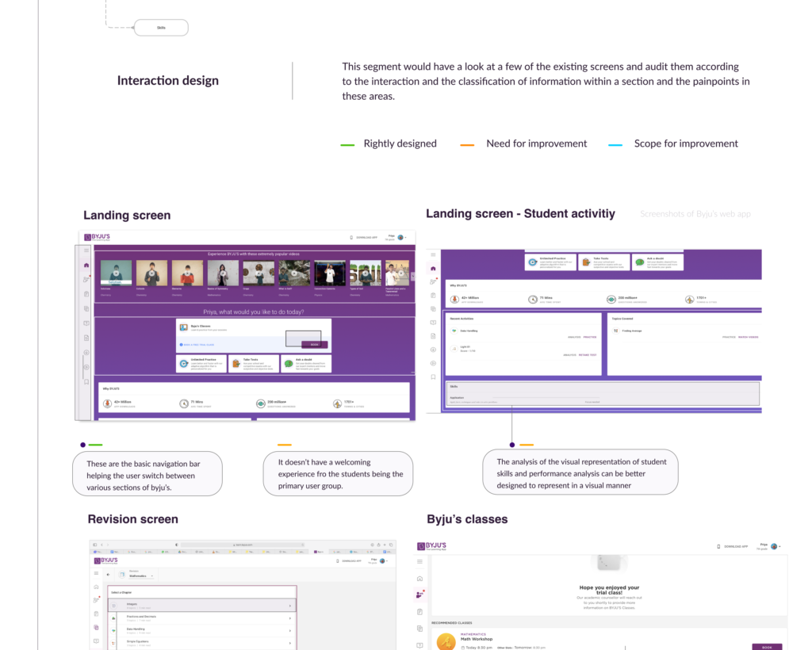Screen dimensions: 812x650
Task: Click BOOK button for Math Workshop
Action: coord(766,647)
